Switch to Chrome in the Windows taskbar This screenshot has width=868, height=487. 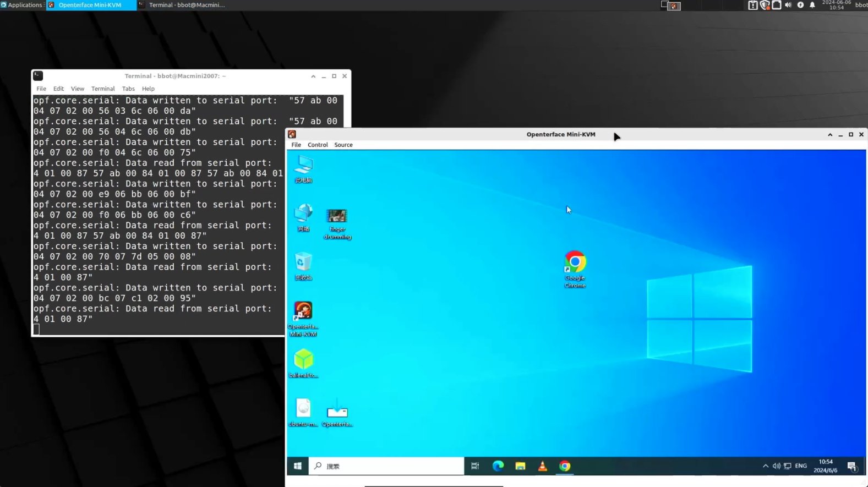[565, 466]
